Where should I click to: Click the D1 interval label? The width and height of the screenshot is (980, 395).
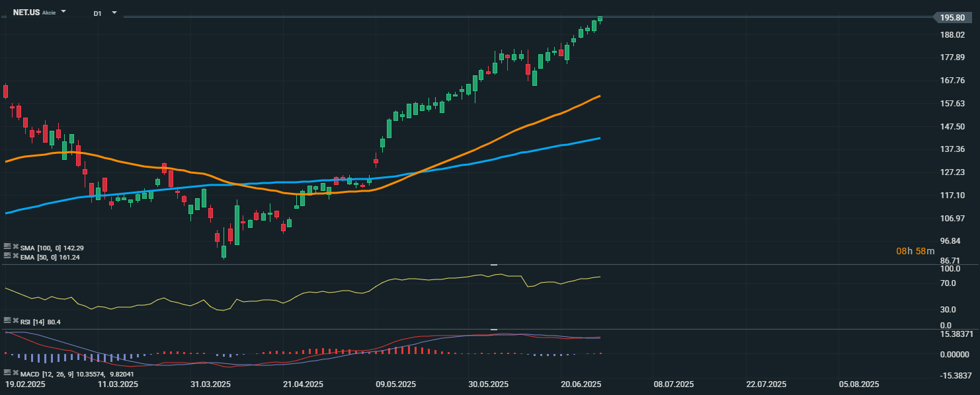pyautogui.click(x=97, y=13)
